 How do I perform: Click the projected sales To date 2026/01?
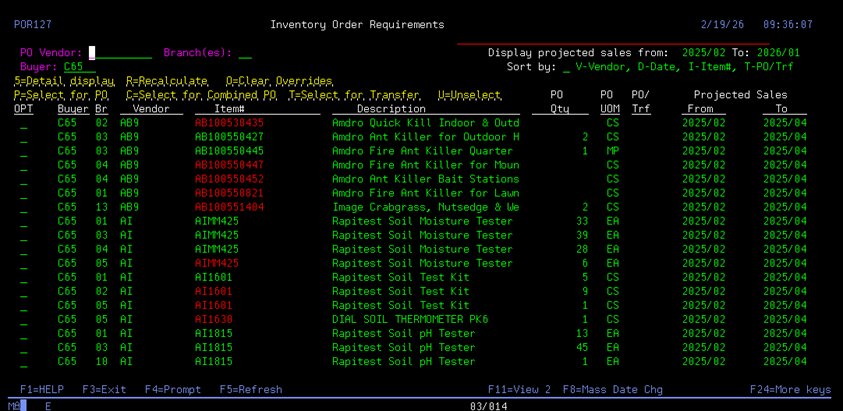pos(780,53)
